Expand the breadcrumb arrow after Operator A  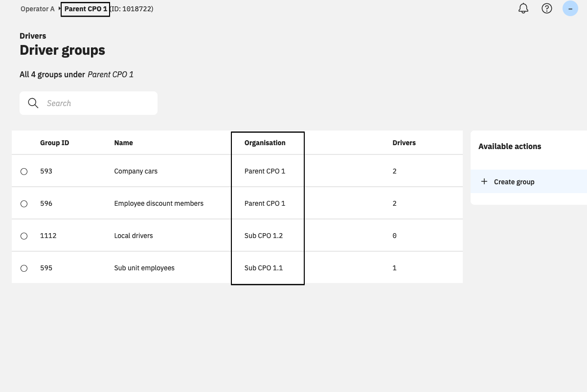tap(60, 9)
